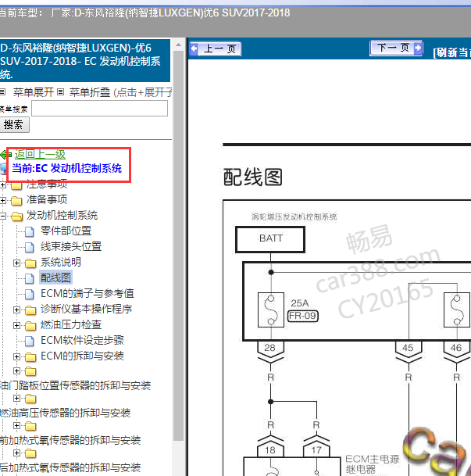
Task: Open 线束接头位置 page
Action: 71,246
